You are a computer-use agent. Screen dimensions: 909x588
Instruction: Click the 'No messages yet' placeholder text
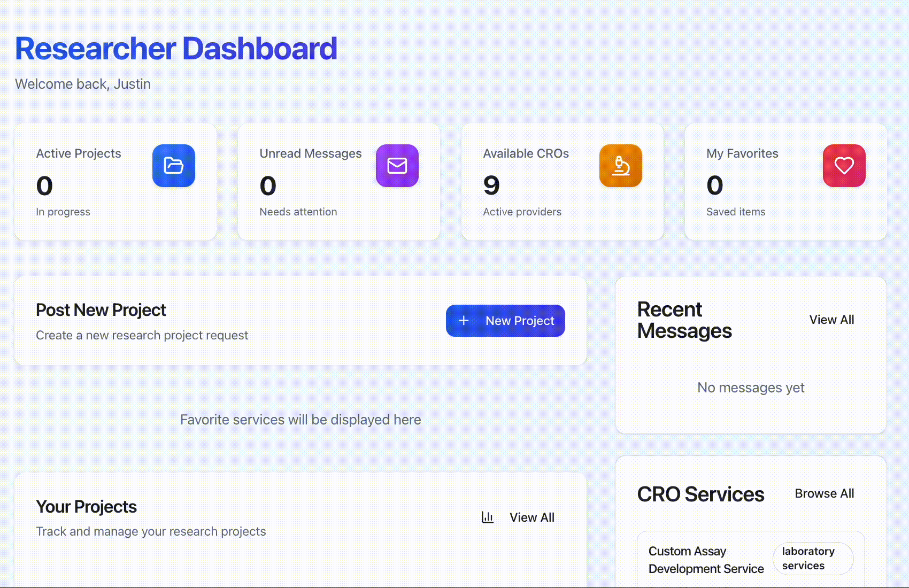tap(751, 388)
